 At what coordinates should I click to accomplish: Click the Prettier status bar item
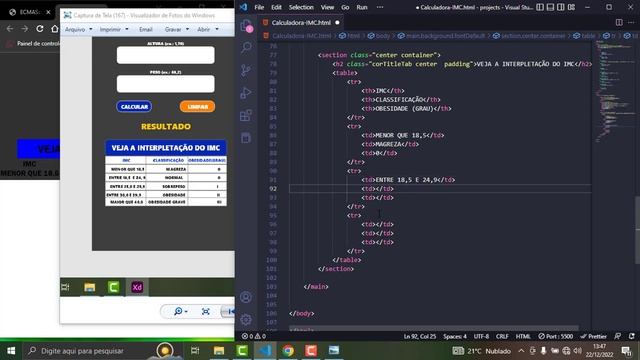coord(593,336)
